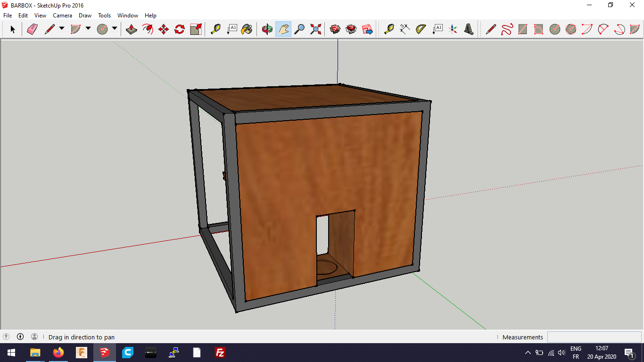Open File Explorer from the taskbar
Image resolution: width=644 pixels, height=362 pixels.
pos(35,353)
